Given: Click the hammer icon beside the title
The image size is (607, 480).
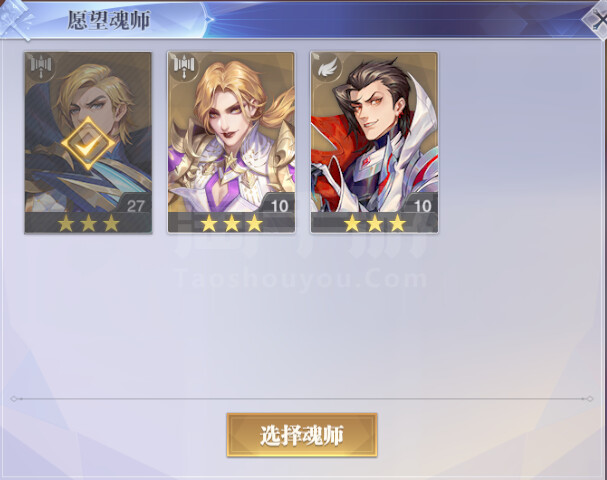Looking at the screenshot, I should [15, 19].
